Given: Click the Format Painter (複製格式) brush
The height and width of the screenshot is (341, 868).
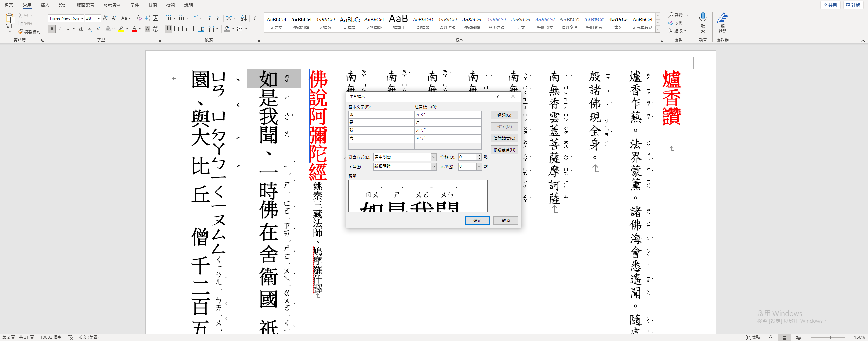Looking at the screenshot, I should tap(21, 32).
